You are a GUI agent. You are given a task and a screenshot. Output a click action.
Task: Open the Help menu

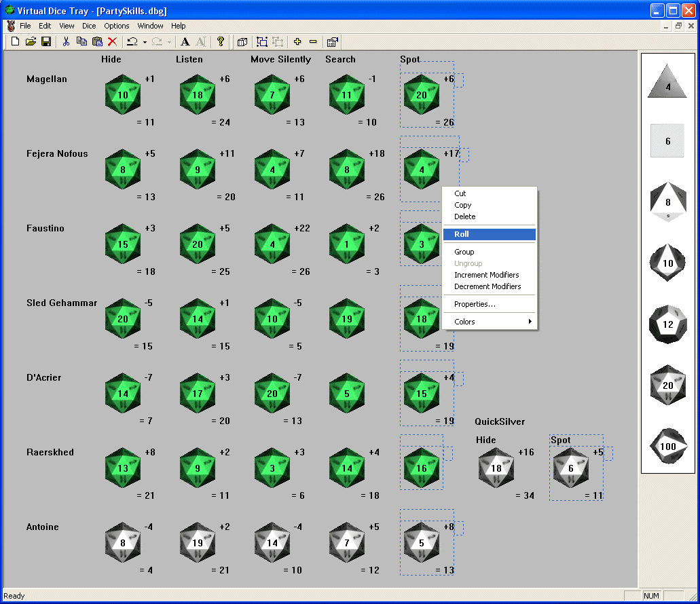coord(178,26)
